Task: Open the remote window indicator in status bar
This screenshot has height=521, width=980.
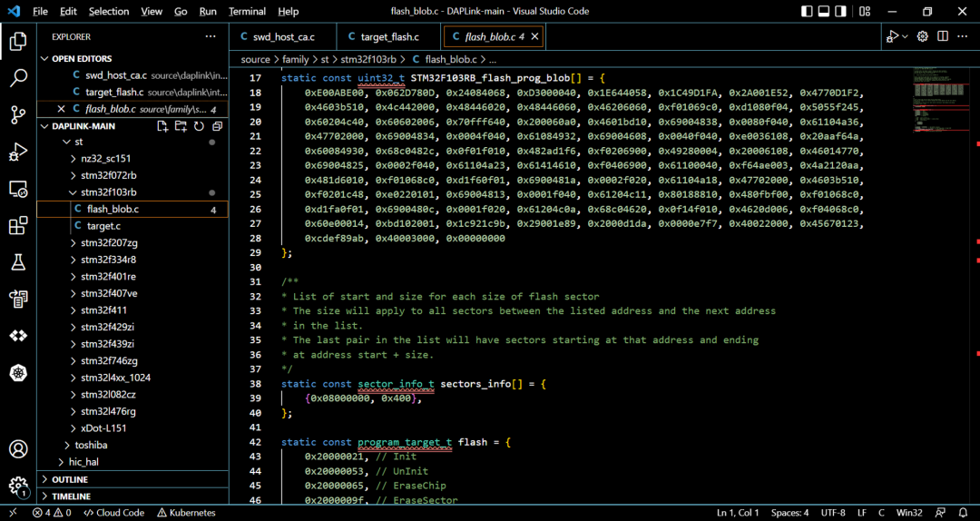Action: tap(14, 513)
